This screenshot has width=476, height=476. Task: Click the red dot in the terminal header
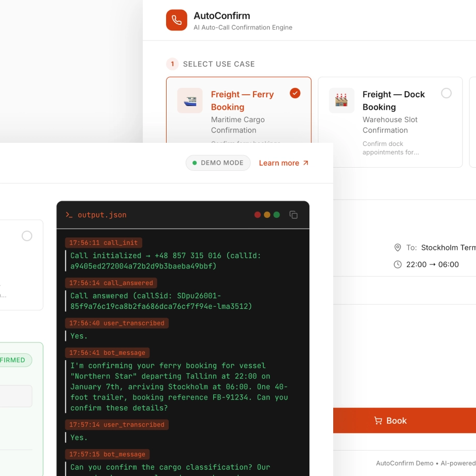point(258,215)
